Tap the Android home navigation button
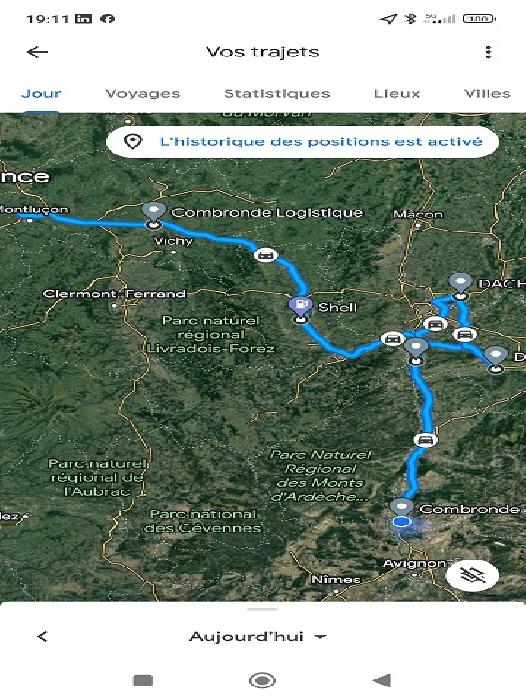 tap(262, 680)
